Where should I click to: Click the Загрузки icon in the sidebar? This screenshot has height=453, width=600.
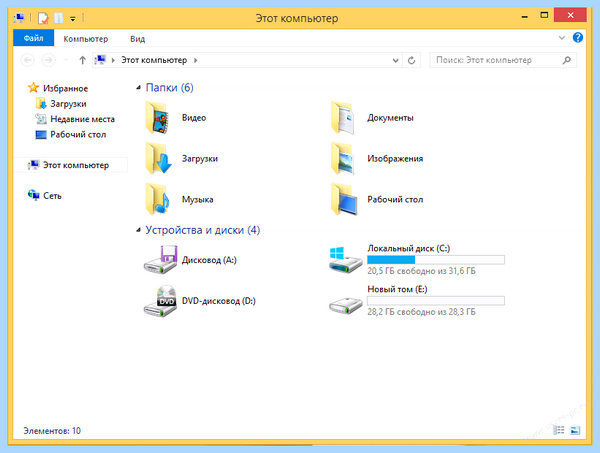coord(41,103)
